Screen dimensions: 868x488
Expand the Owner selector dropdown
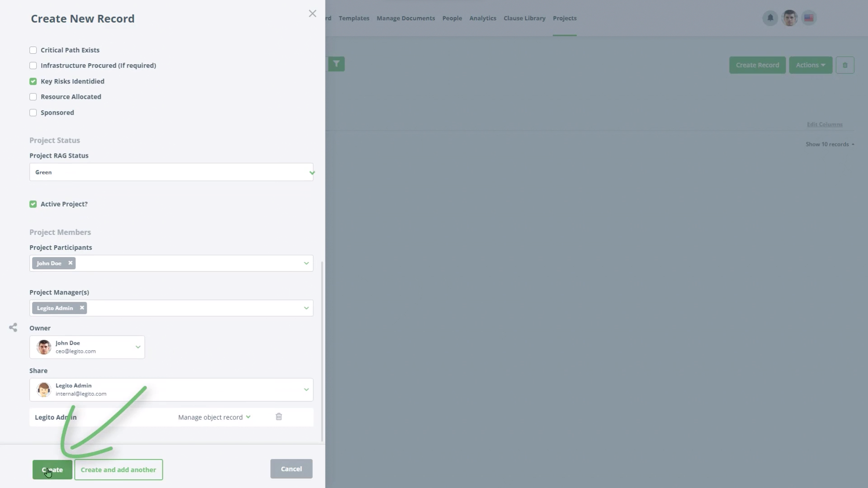137,347
